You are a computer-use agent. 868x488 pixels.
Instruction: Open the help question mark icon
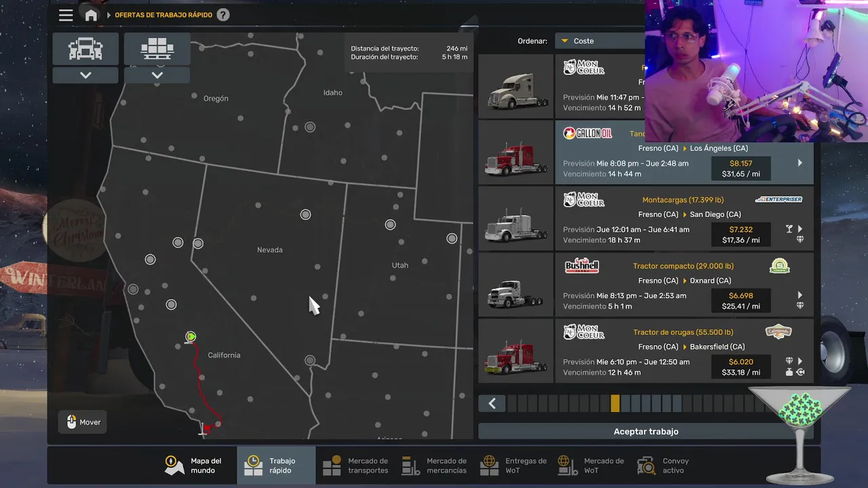223,15
